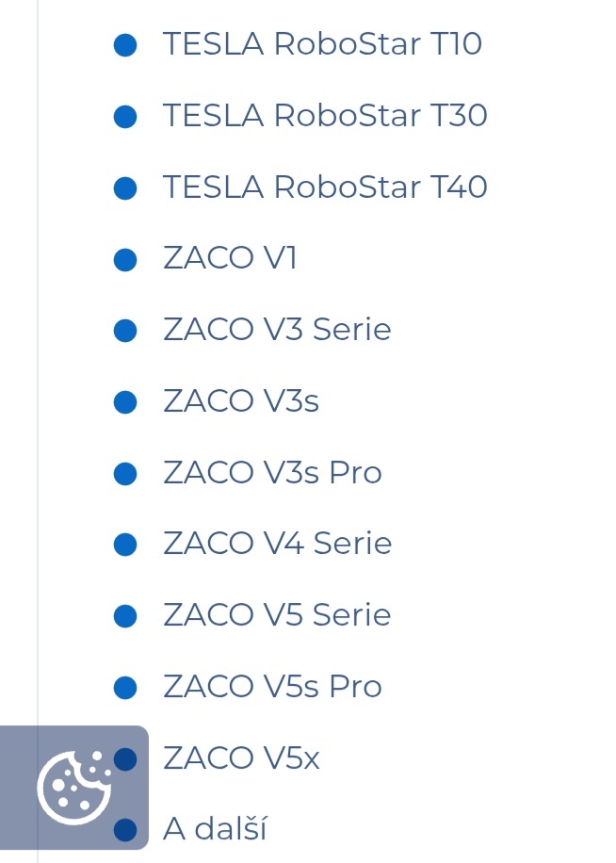Click the bullet before ZACO V4 Serie

125,545
